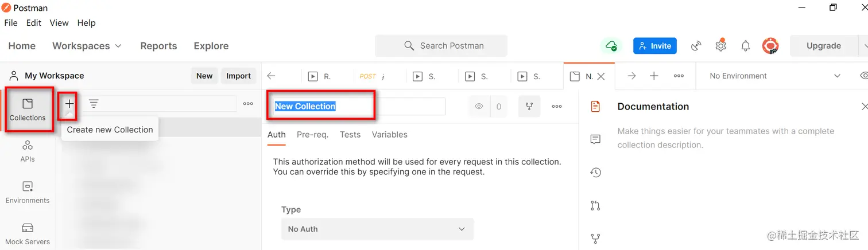Open the Explore page
The height and width of the screenshot is (250, 868).
point(211,46)
